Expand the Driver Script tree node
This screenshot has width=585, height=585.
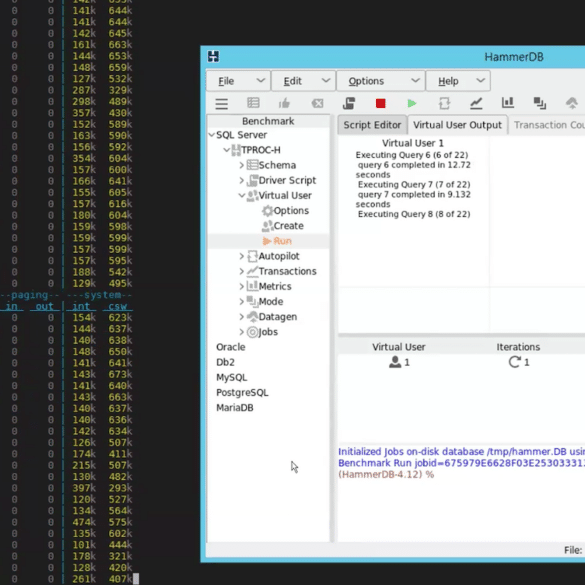tap(241, 180)
